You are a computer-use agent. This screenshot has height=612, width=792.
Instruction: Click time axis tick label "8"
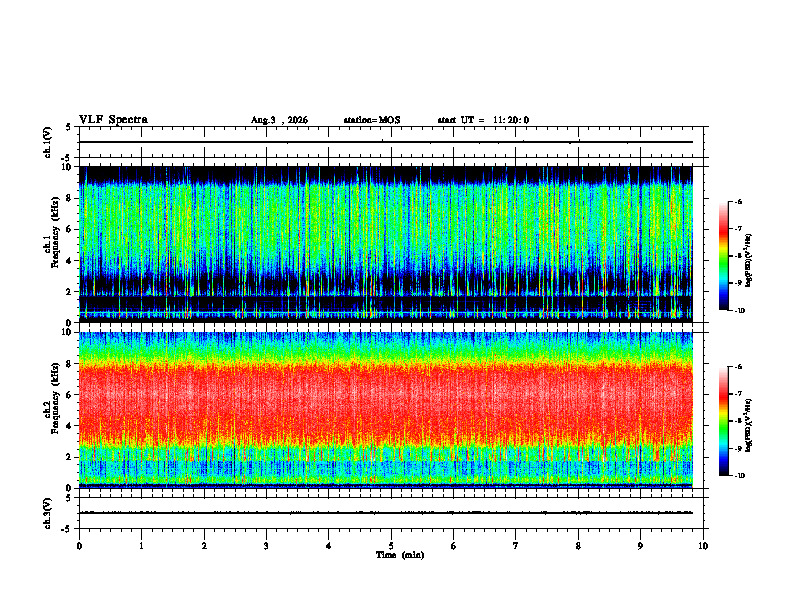coord(578,546)
